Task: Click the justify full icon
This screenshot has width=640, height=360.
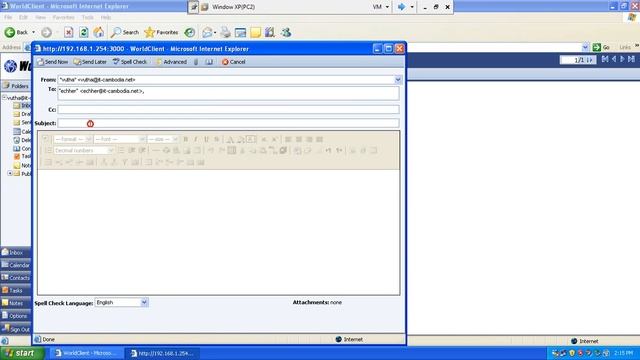Action: [x=320, y=139]
